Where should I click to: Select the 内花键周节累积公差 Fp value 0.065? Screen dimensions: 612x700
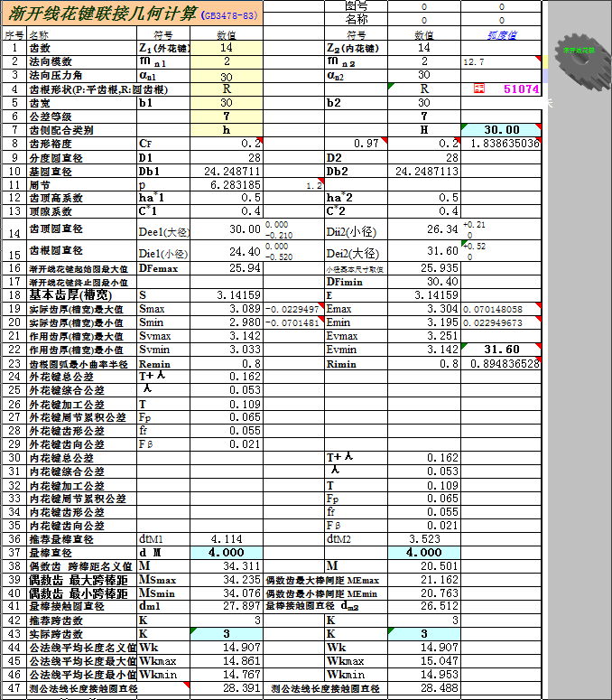(x=423, y=499)
